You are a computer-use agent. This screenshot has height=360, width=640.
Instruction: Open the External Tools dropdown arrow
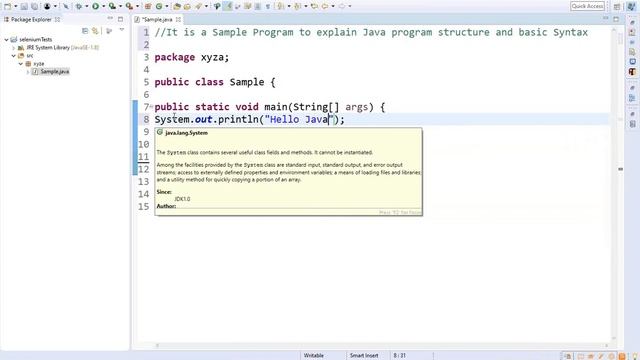click(137, 6)
